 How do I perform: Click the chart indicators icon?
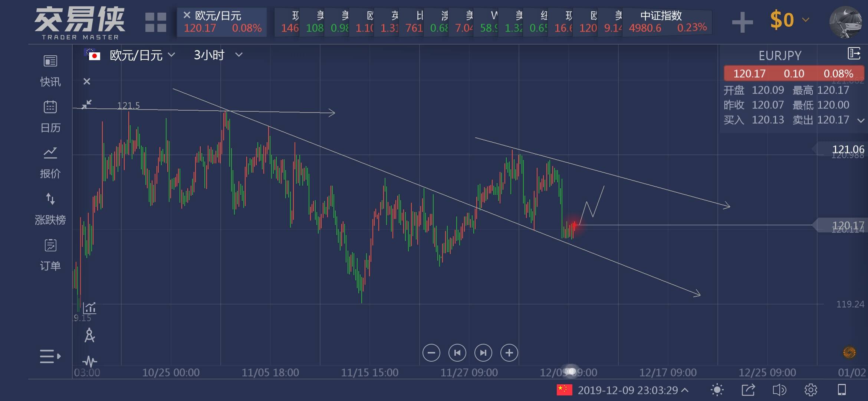pos(89,307)
